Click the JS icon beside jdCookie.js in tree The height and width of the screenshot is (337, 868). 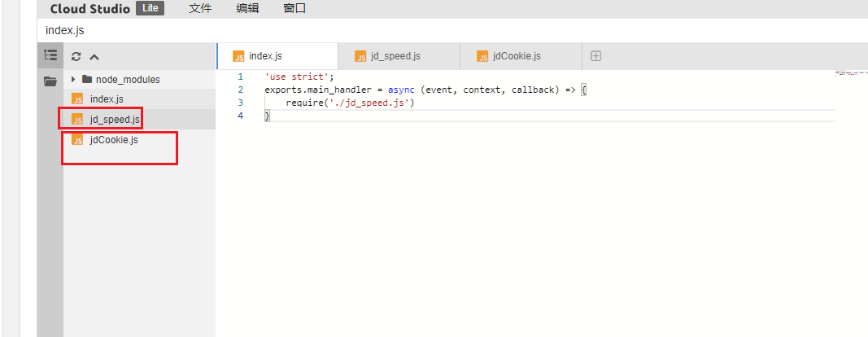pyautogui.click(x=77, y=139)
